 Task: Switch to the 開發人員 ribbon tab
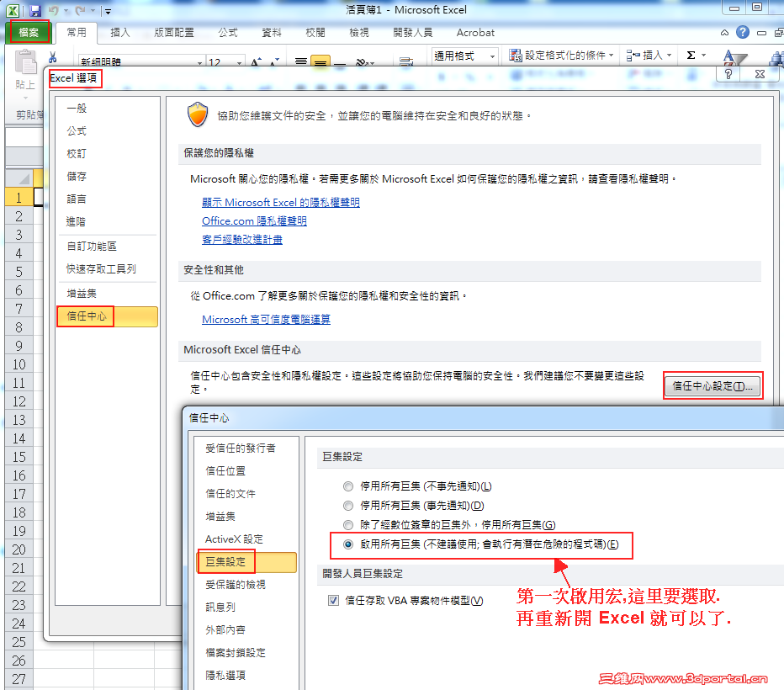click(412, 33)
